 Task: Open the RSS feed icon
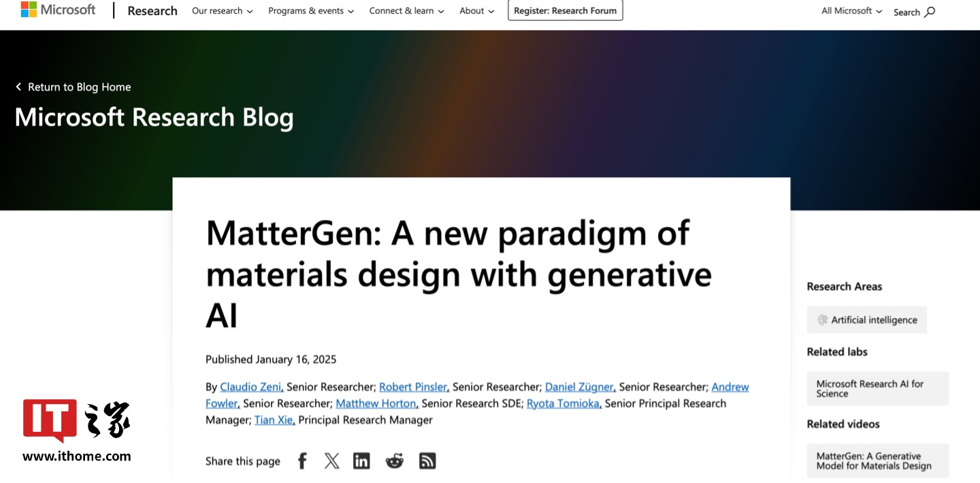coord(427,461)
